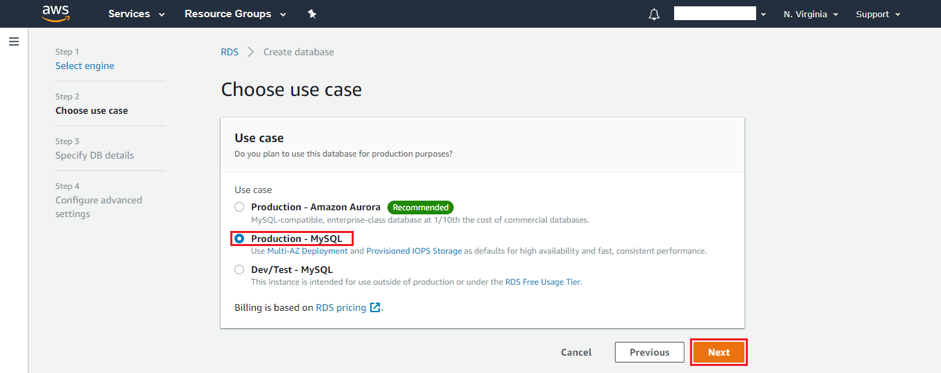
Task: Open external link icon beside RDS pricing
Action: (x=375, y=308)
